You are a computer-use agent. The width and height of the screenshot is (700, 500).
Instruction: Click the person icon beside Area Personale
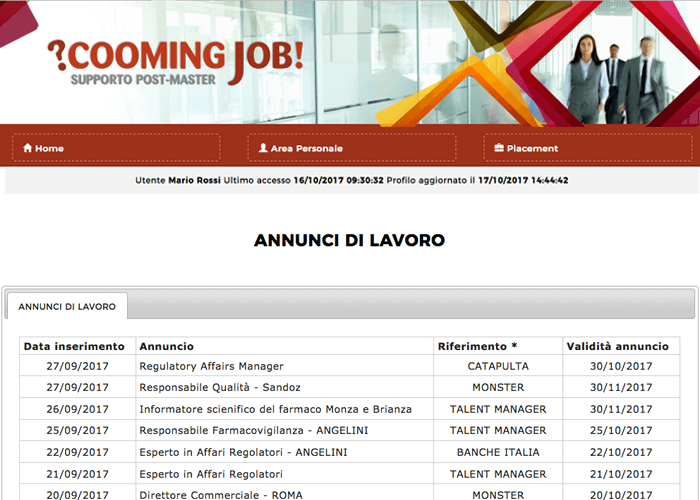[263, 148]
